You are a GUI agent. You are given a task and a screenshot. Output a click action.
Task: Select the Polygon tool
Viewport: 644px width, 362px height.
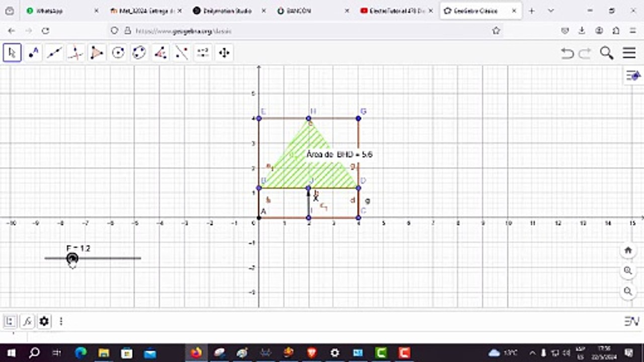(97, 53)
